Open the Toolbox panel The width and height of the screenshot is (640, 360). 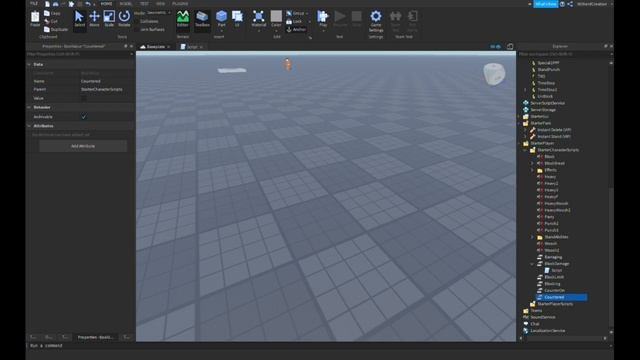point(202,19)
